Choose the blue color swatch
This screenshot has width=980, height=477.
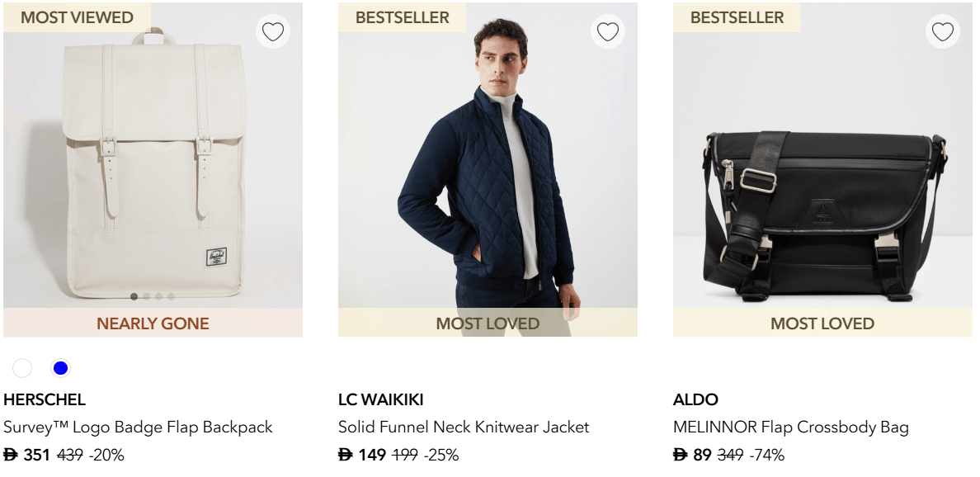click(60, 368)
